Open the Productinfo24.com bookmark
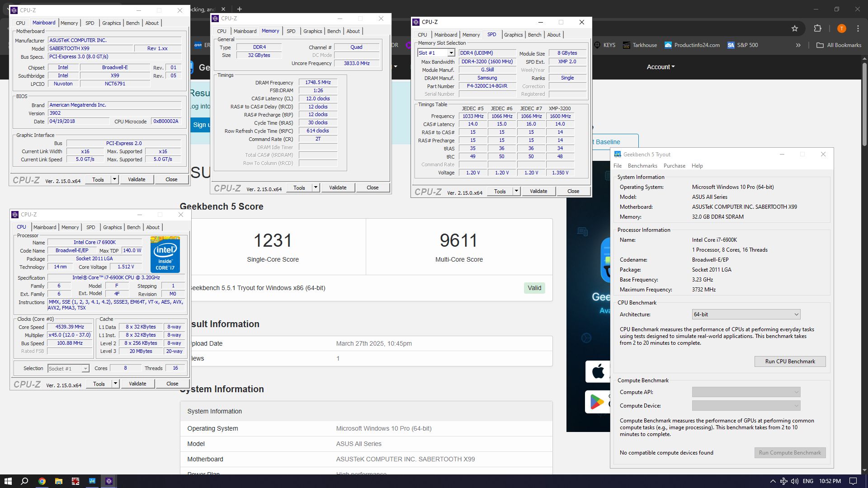 pyautogui.click(x=692, y=45)
